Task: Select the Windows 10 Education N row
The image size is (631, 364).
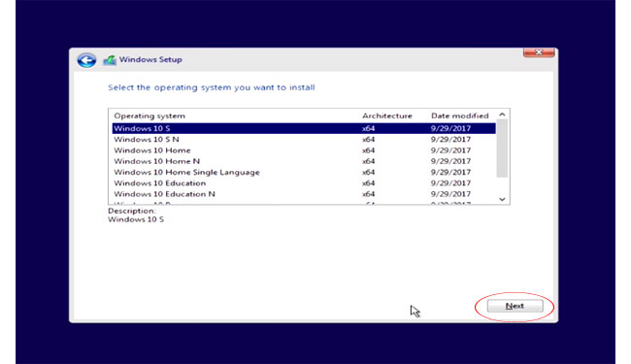Action: tap(304, 193)
